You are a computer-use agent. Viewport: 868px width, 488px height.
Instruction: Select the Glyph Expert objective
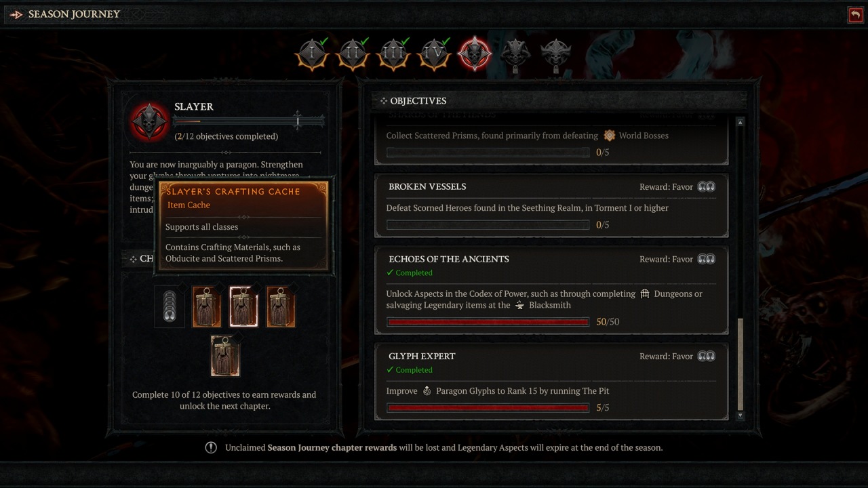pos(551,382)
